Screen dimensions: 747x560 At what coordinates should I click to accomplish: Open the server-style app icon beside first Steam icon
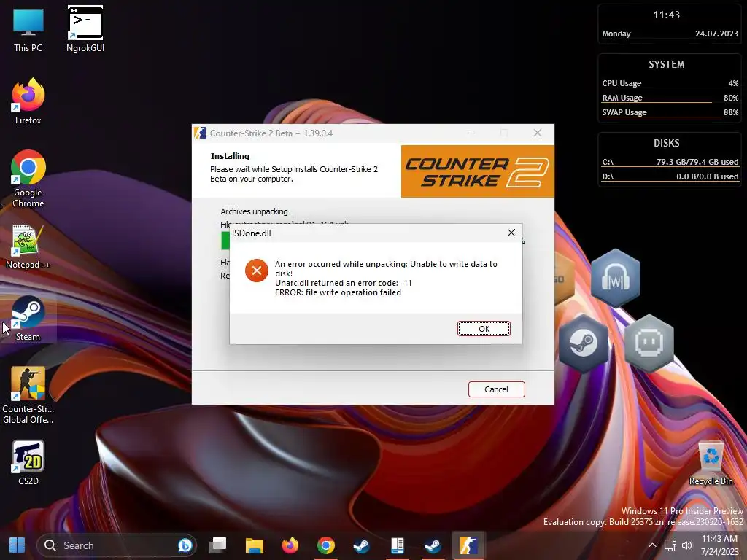point(397,545)
